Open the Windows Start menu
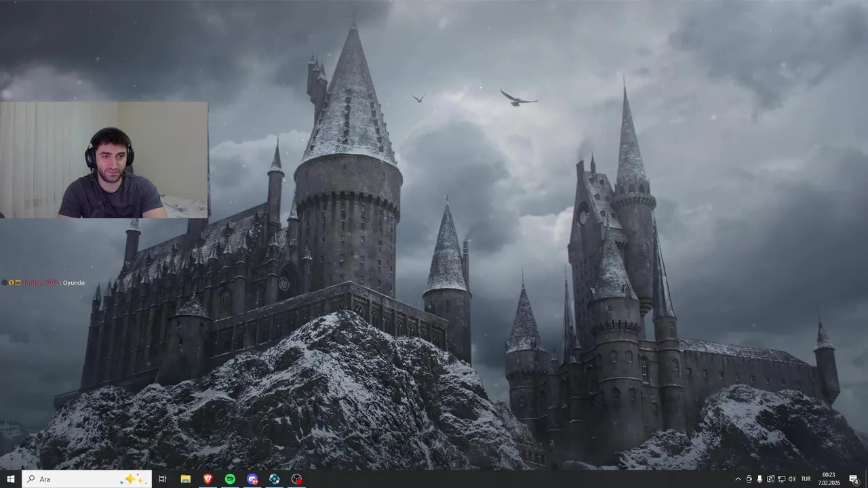Screen dimensions: 868x488 pos(11,479)
